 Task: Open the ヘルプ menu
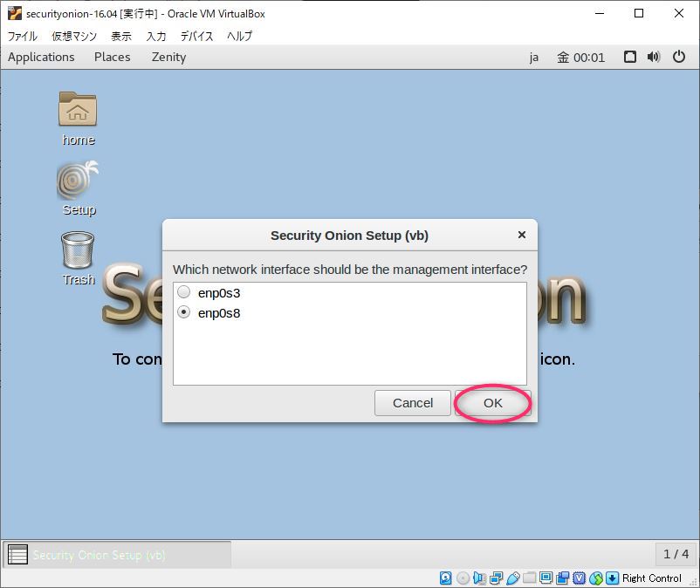[239, 36]
